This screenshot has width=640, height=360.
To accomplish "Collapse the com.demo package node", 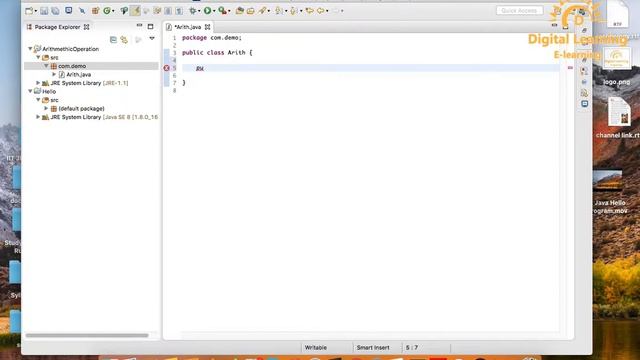I will click(x=46, y=66).
